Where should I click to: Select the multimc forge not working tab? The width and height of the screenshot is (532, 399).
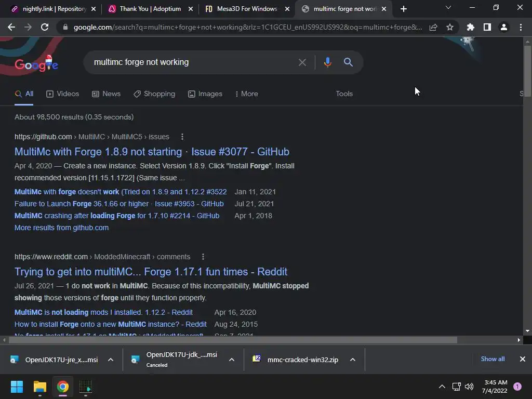[x=343, y=9]
